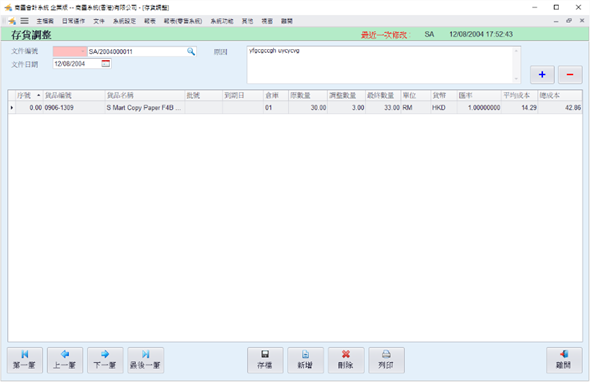
Task: Open the 文件 menu
Action: click(99, 21)
